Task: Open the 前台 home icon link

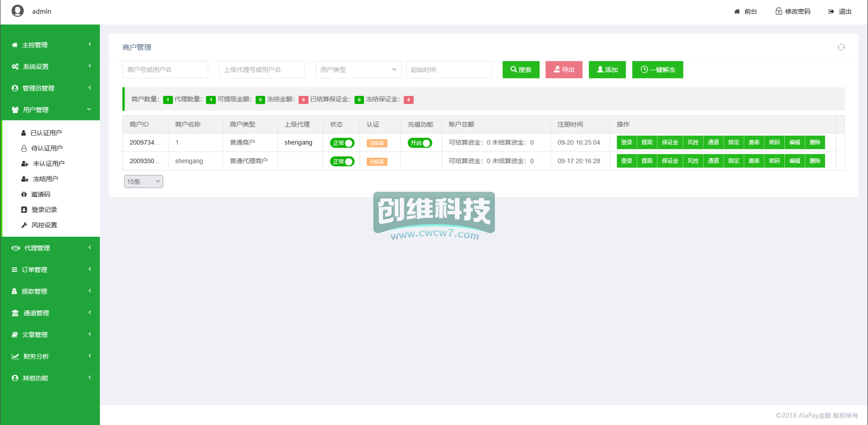Action: point(737,11)
